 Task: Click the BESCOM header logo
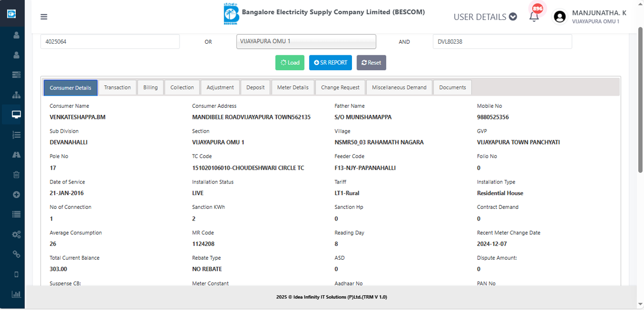coord(231,14)
